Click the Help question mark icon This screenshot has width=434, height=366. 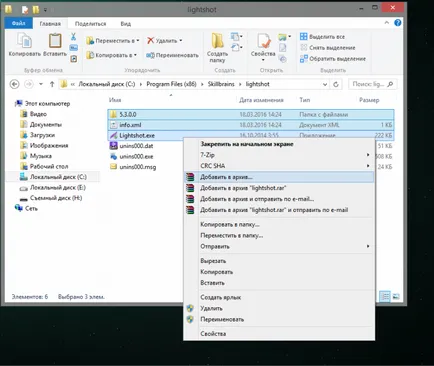coord(397,23)
